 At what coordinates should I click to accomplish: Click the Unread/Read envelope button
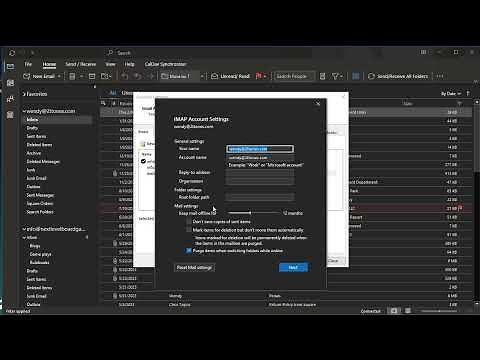[230, 76]
